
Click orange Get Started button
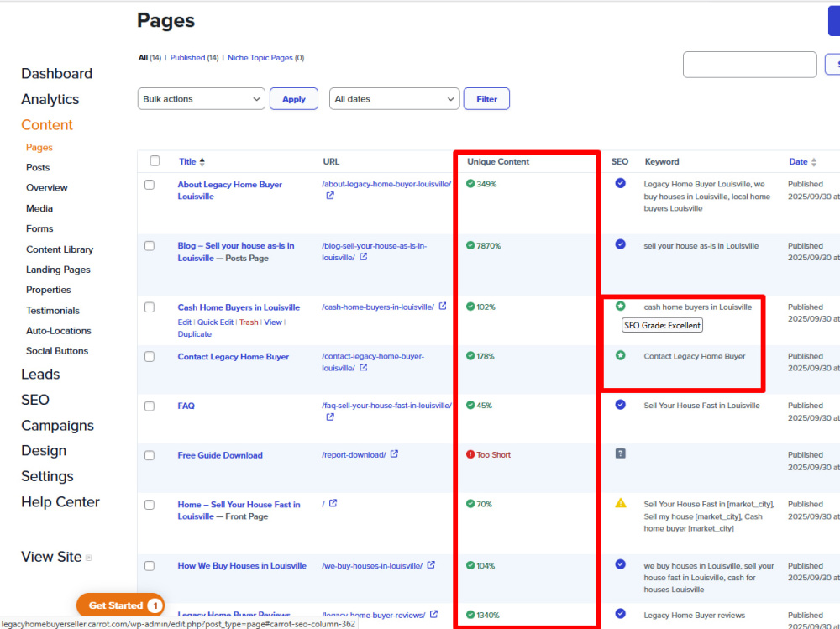[120, 605]
